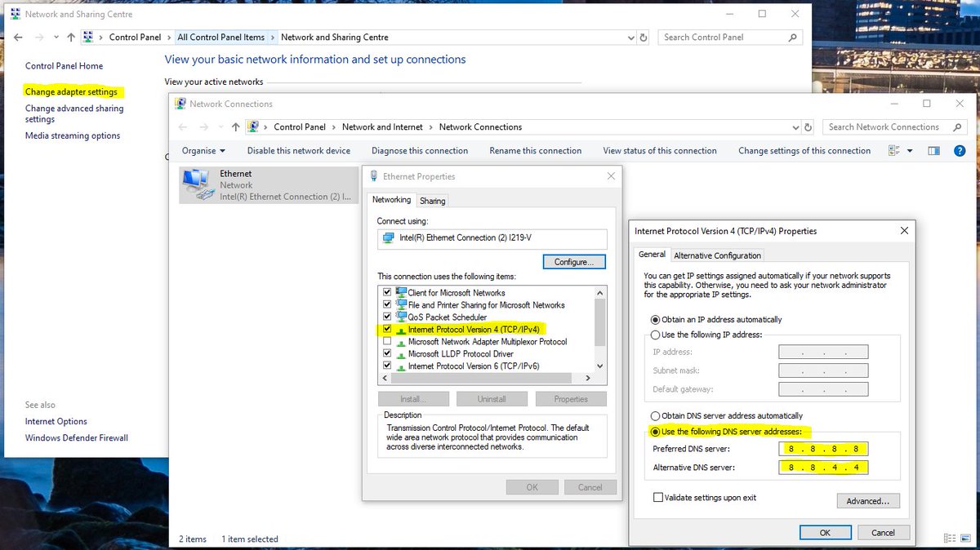Screen dimensions: 980x550
Task: Expand the Network Connections address bar dropdown
Action: [795, 127]
